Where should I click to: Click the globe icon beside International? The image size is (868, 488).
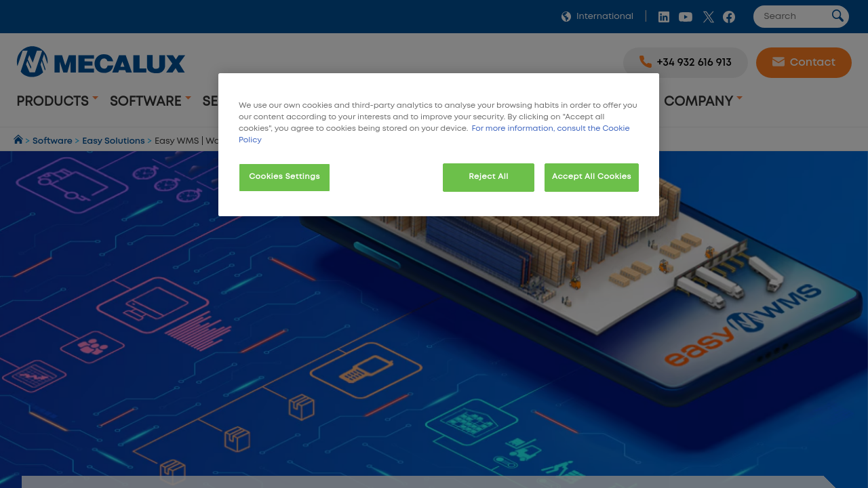tap(566, 17)
